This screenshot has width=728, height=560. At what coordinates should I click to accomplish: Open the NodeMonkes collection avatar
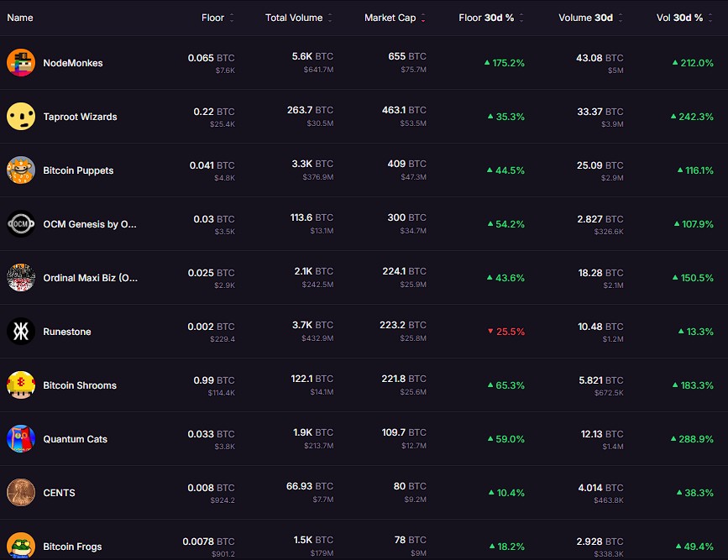pos(21,63)
